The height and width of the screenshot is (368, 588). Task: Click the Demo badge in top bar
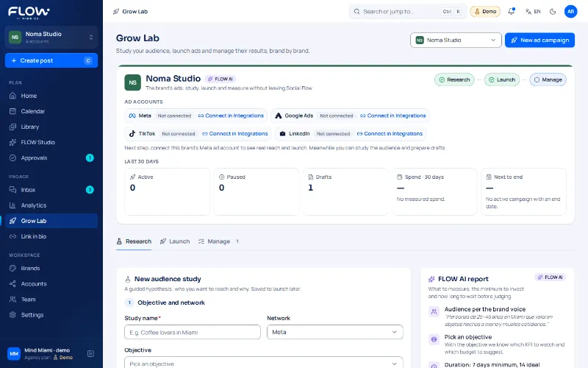pyautogui.click(x=485, y=11)
